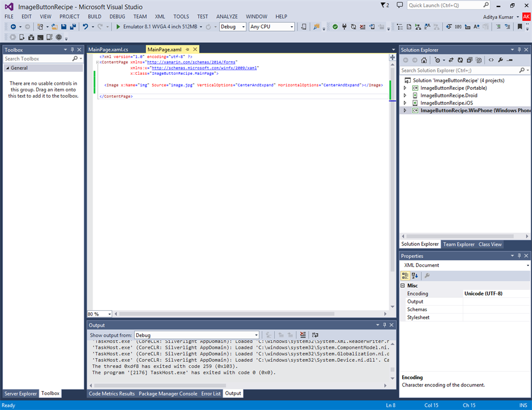Click the View Code icon in Solution Explorer
Screen dimensions: 532x410
491,60
